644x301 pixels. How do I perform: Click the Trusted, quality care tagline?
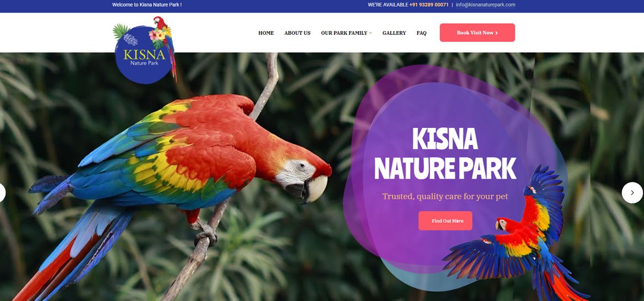pyautogui.click(x=445, y=196)
